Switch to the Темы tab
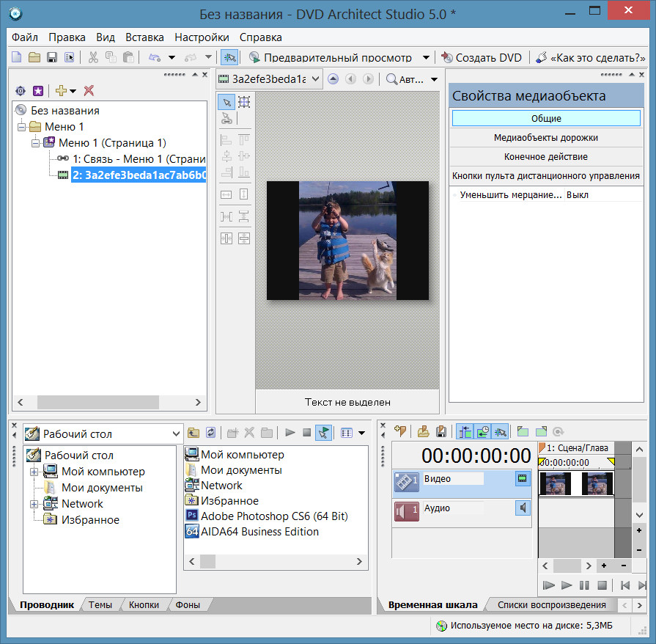656x644 pixels. (x=100, y=605)
